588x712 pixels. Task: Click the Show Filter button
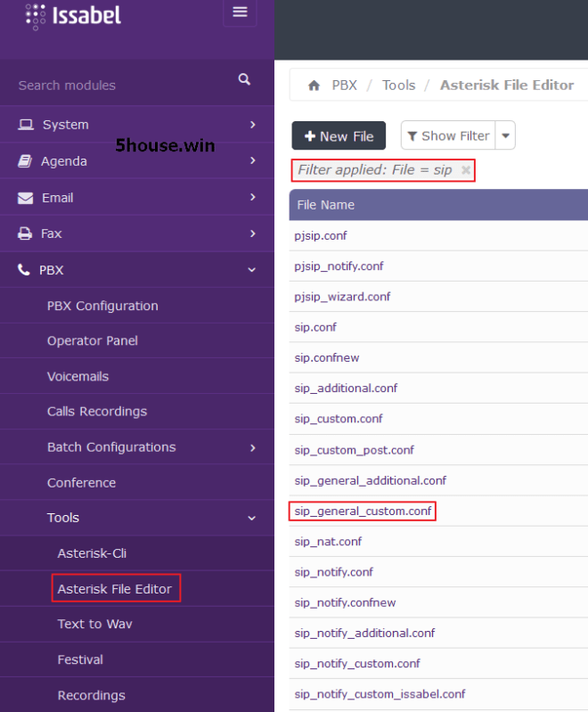coord(448,135)
